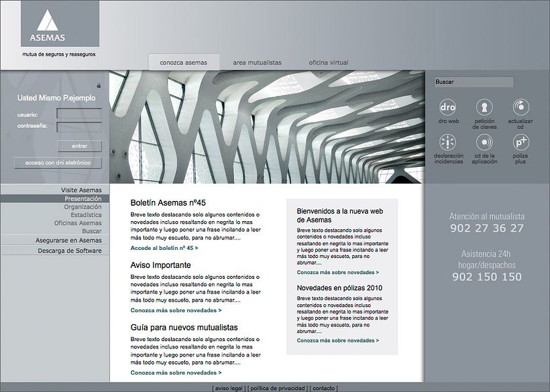The height and width of the screenshot is (392, 550).
Task: Open the contacto footer link
Action: tap(323, 388)
